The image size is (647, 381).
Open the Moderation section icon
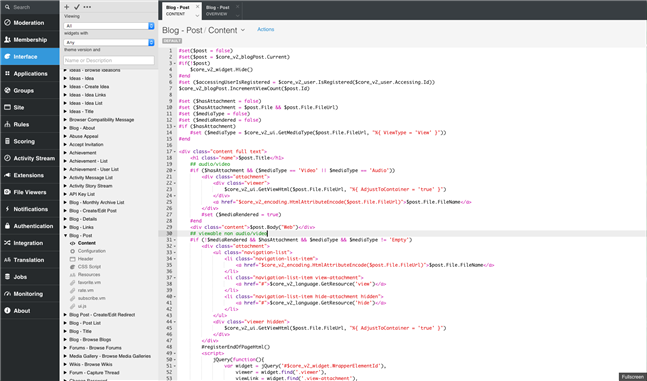[x=7, y=23]
